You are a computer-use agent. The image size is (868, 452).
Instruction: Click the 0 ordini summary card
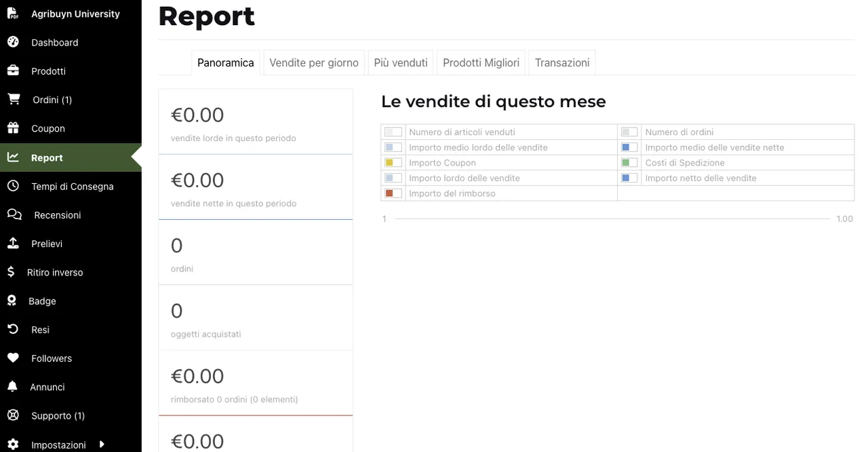coord(256,252)
